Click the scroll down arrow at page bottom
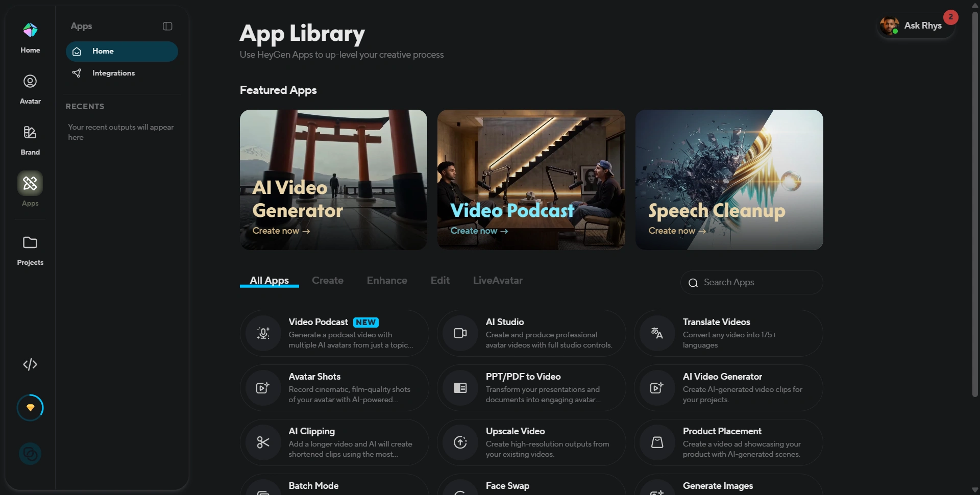 pyautogui.click(x=975, y=490)
